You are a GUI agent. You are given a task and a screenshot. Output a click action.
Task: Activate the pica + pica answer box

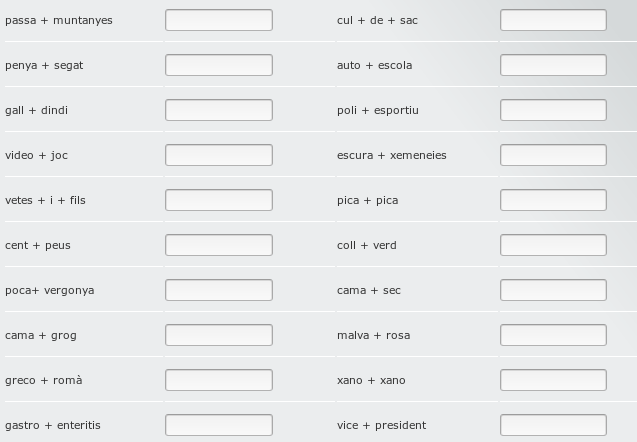553,200
